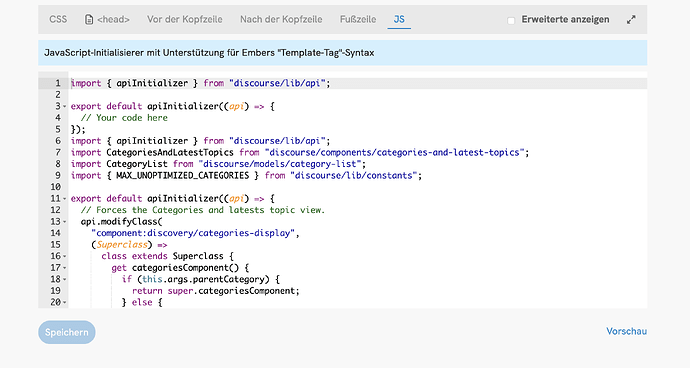
Task: Collapse the code fold at line 16
Action: click(65, 256)
